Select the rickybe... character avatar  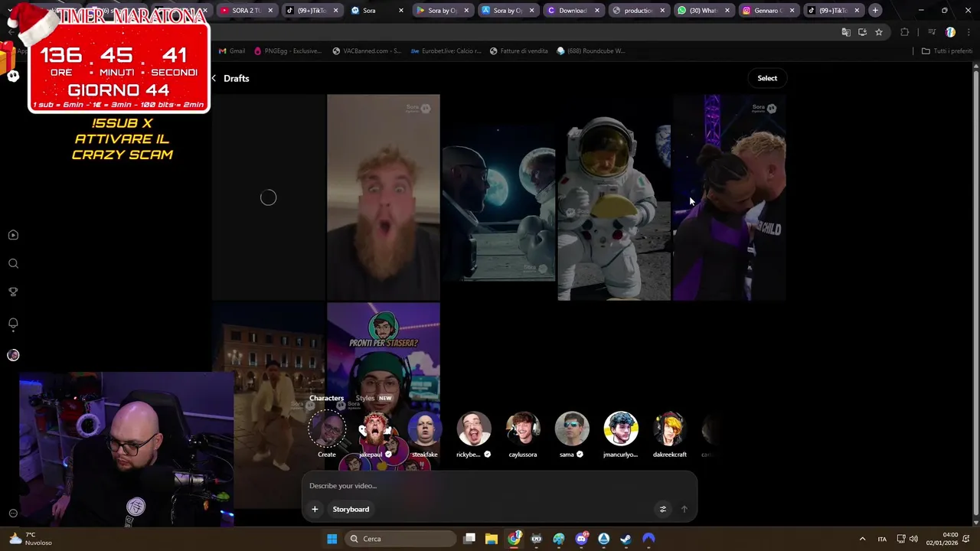(474, 429)
